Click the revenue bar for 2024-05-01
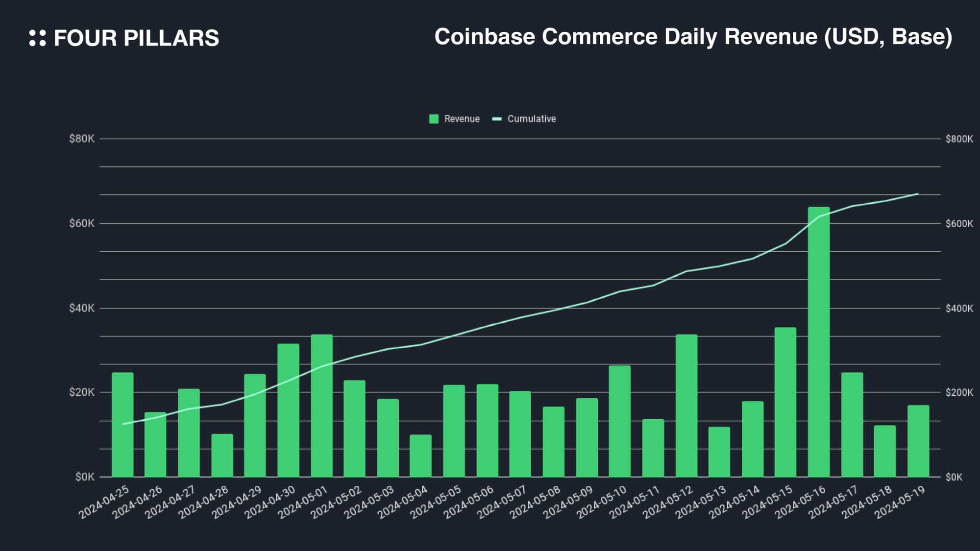980x551 pixels. pos(321,407)
